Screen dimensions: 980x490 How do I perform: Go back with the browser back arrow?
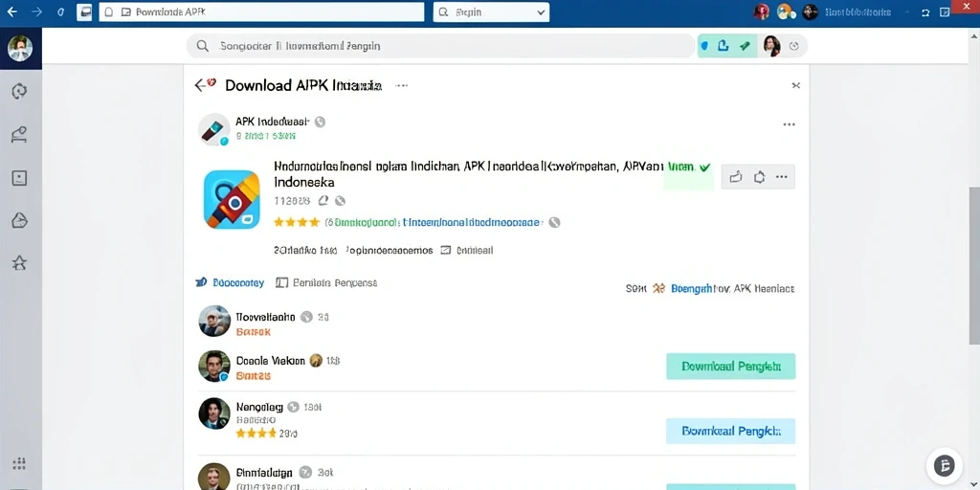click(x=11, y=11)
